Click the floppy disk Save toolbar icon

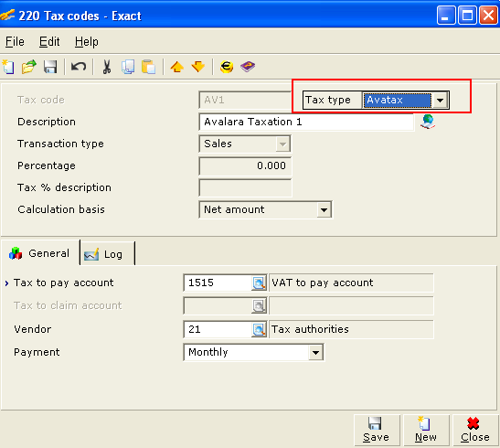[x=50, y=67]
